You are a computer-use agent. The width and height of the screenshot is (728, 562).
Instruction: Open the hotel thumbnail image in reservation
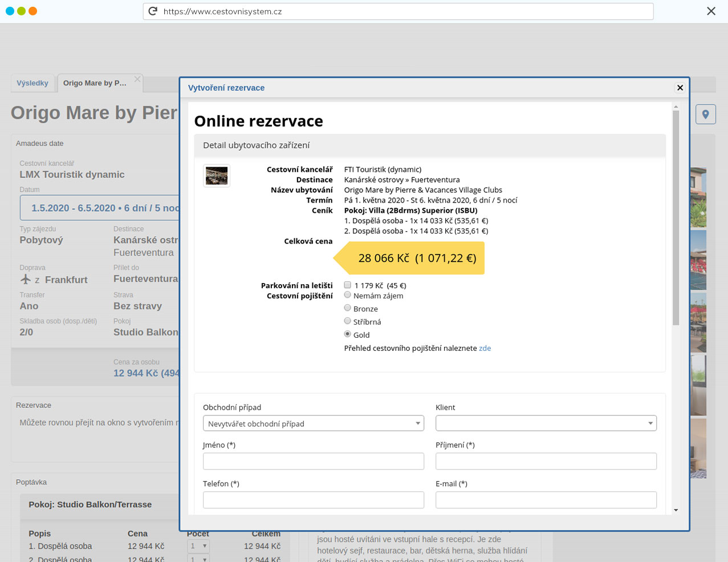point(217,176)
